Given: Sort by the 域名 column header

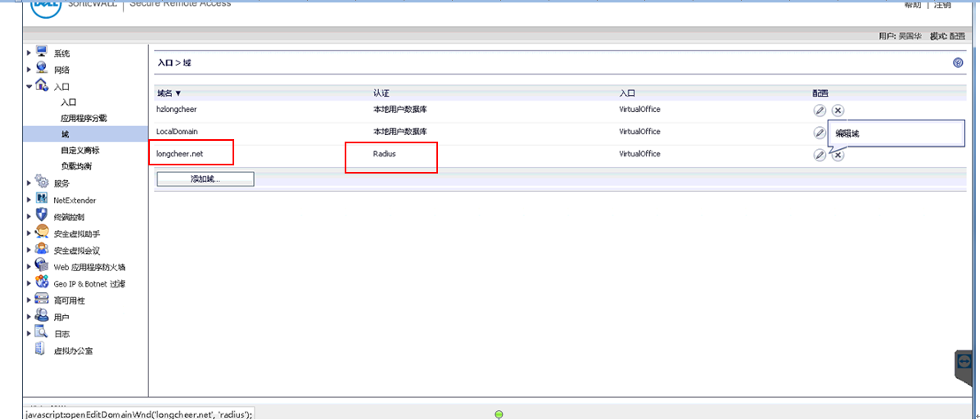Looking at the screenshot, I should point(169,93).
